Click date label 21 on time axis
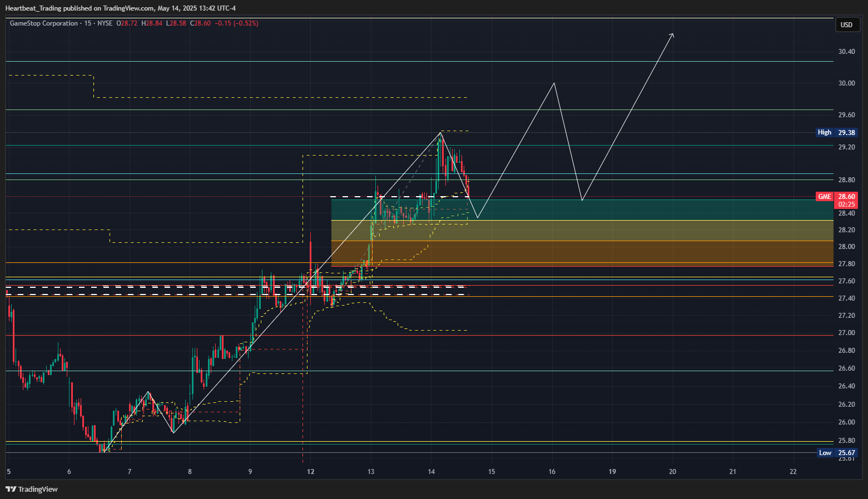868x499 pixels. pos(733,472)
